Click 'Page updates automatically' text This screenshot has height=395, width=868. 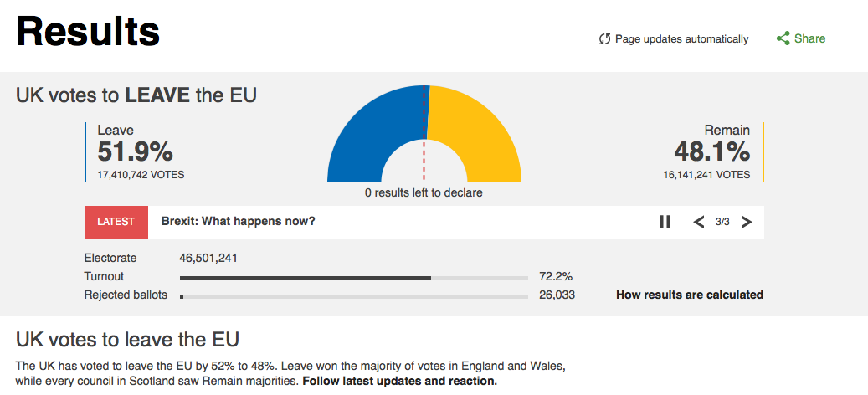681,39
